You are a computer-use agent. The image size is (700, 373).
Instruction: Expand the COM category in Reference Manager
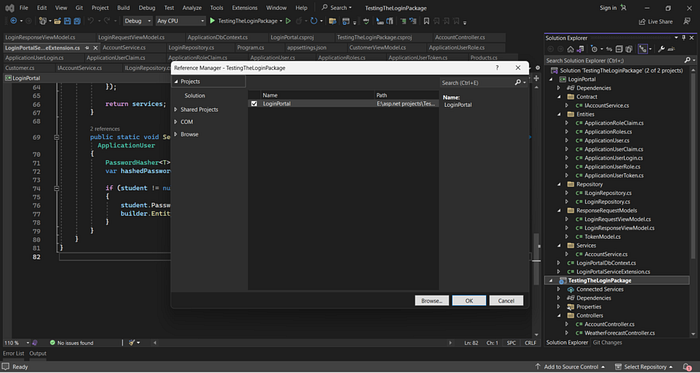[176, 122]
